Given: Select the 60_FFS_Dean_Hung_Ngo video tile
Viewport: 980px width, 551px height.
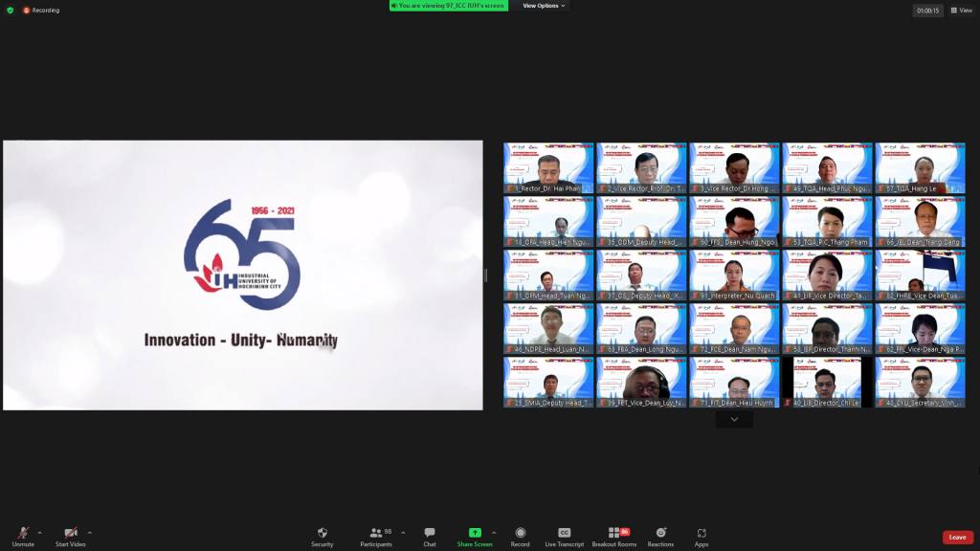Looking at the screenshot, I should coord(734,222).
